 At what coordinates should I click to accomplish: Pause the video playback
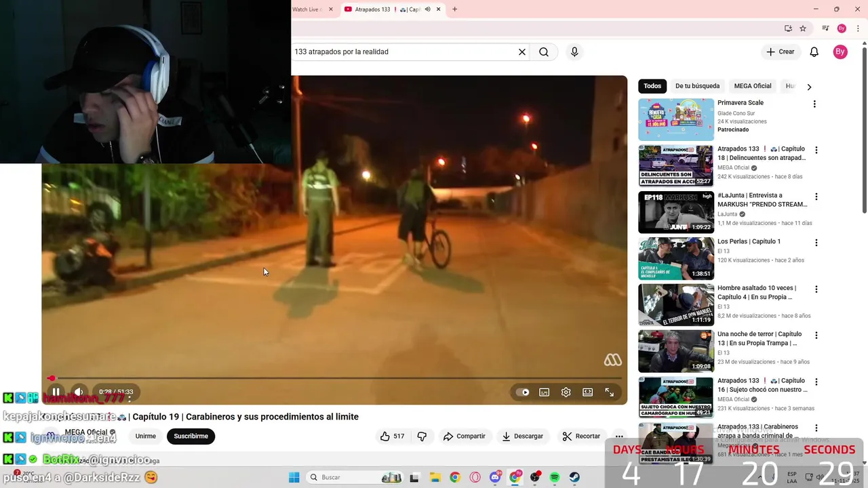point(56,392)
